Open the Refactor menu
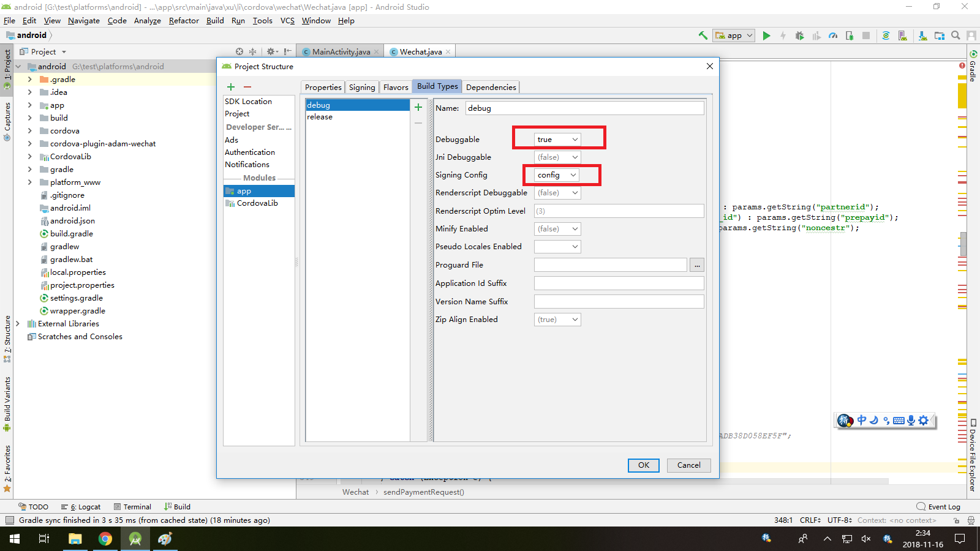Image resolution: width=980 pixels, height=551 pixels. [184, 21]
